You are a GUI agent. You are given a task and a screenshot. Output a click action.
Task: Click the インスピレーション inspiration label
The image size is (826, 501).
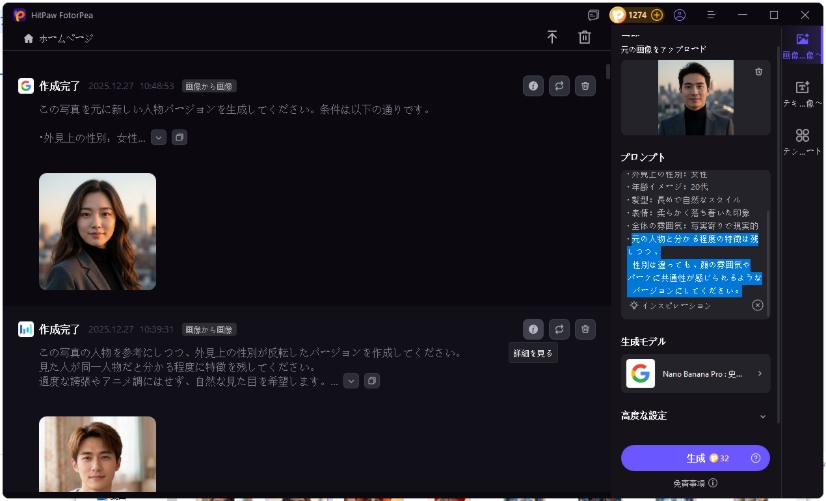tap(676, 306)
